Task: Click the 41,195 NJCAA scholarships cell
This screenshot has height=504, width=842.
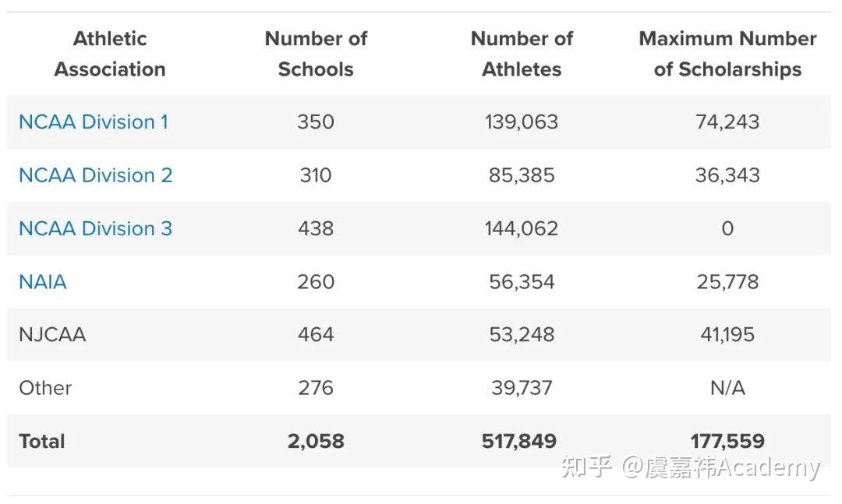Action: click(x=727, y=335)
